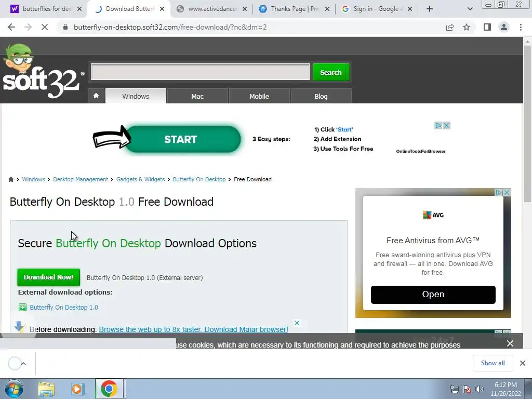Click the Maiar browser download link
Screen dimensions: 532x399
pos(193,329)
